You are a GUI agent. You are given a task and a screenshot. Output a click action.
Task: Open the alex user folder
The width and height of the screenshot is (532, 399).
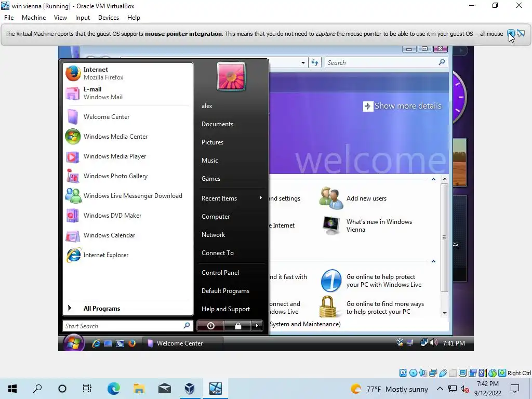click(x=231, y=106)
